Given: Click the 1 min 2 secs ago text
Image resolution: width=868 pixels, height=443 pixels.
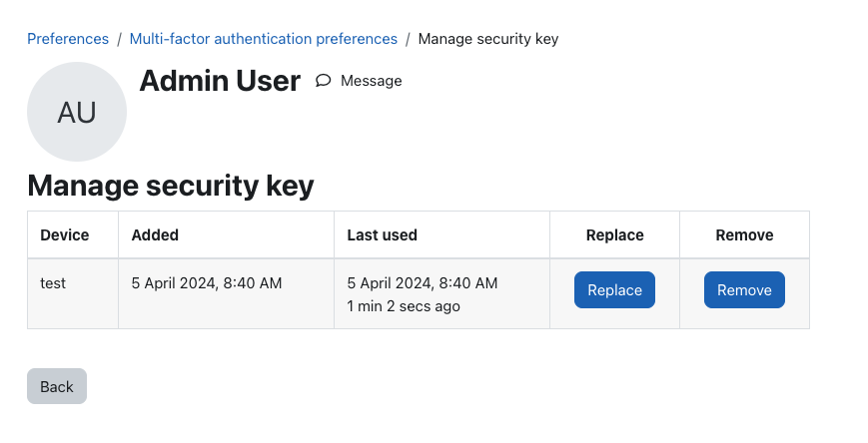Looking at the screenshot, I should [x=404, y=306].
